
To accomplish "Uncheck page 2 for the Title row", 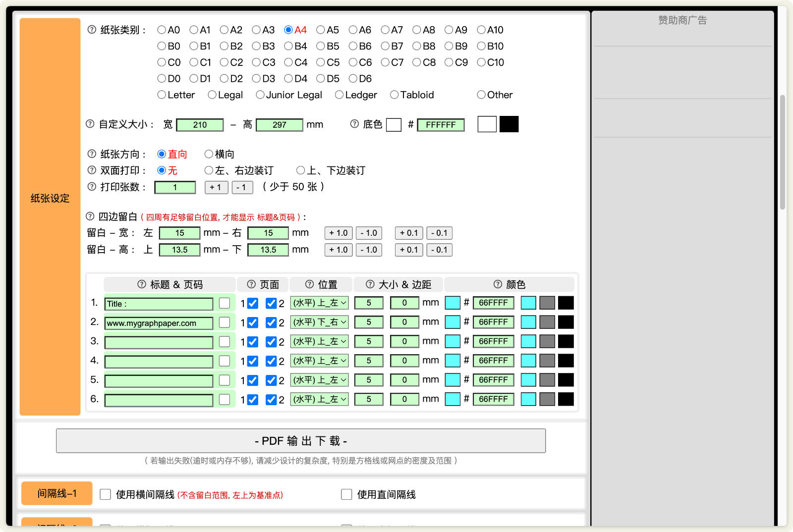I will (x=271, y=303).
